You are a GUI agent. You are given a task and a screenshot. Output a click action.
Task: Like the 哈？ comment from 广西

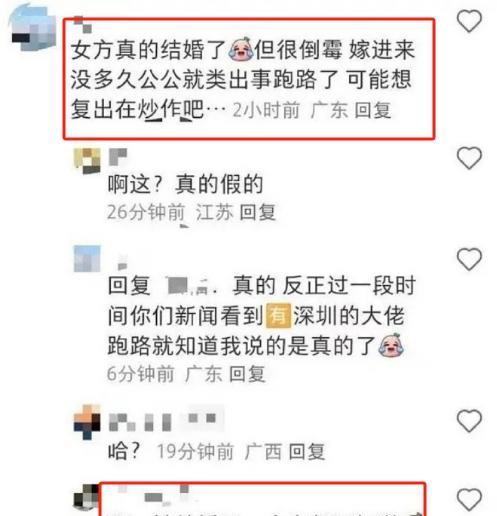click(469, 421)
